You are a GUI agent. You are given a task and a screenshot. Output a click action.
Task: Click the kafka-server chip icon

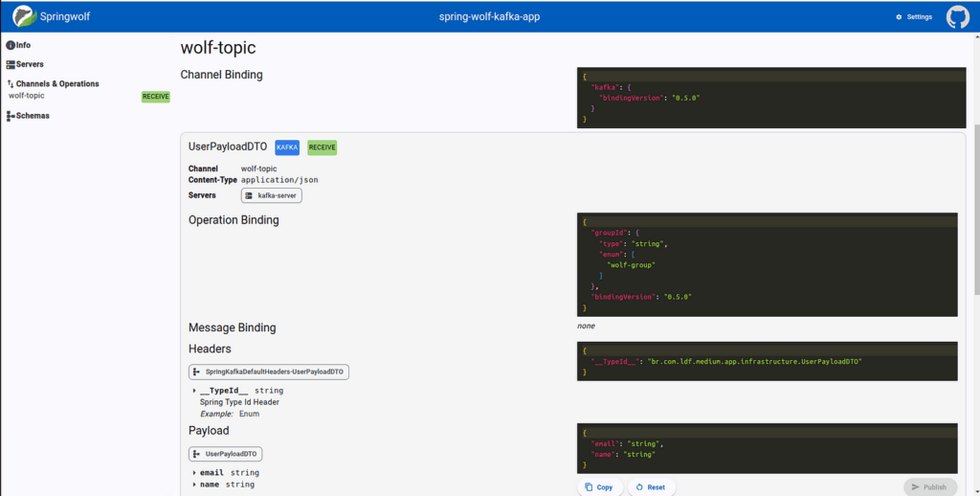point(249,195)
